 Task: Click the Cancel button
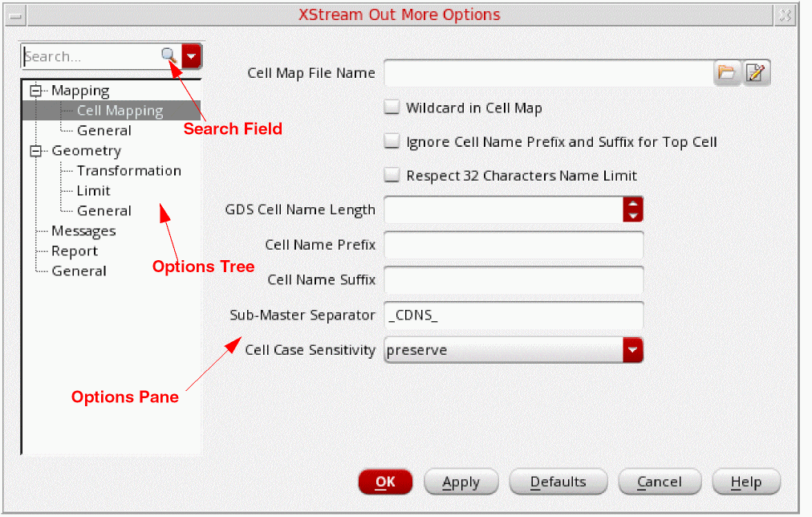660,482
